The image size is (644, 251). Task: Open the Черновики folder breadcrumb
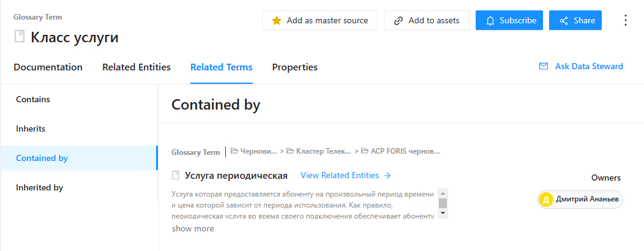(x=254, y=151)
